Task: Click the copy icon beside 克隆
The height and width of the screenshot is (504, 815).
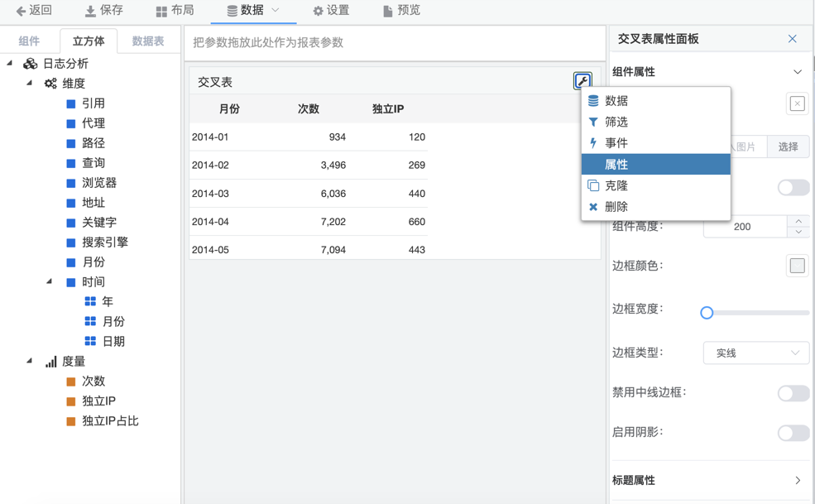Action: [593, 185]
